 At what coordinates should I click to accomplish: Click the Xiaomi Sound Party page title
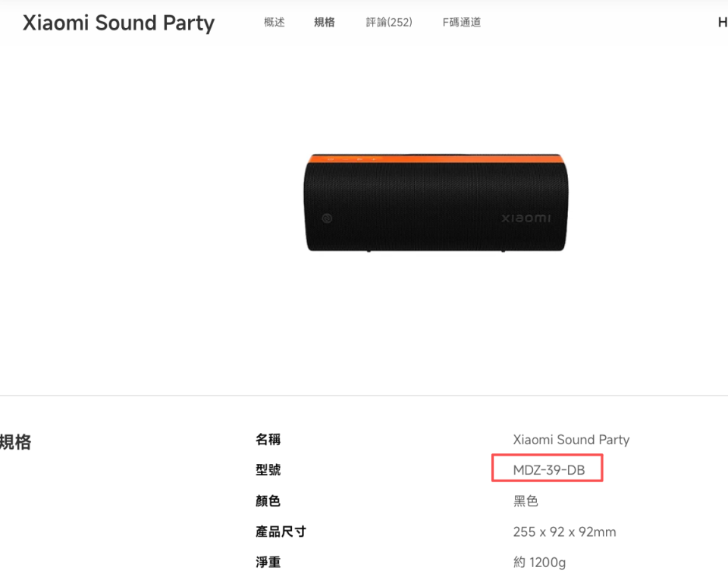click(119, 23)
